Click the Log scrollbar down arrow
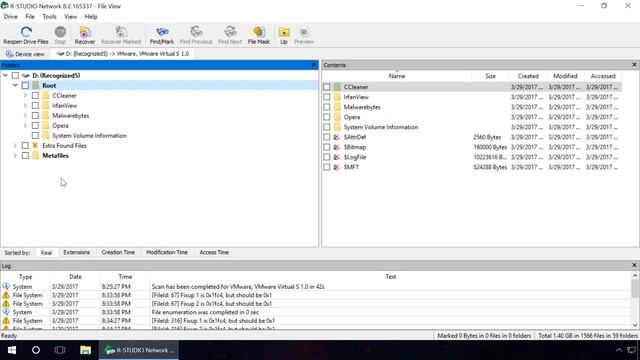This screenshot has height=360, width=640. tap(635, 325)
